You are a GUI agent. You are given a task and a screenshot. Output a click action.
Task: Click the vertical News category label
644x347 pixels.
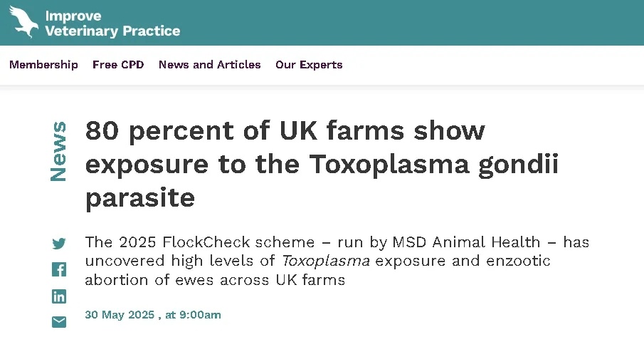58,151
